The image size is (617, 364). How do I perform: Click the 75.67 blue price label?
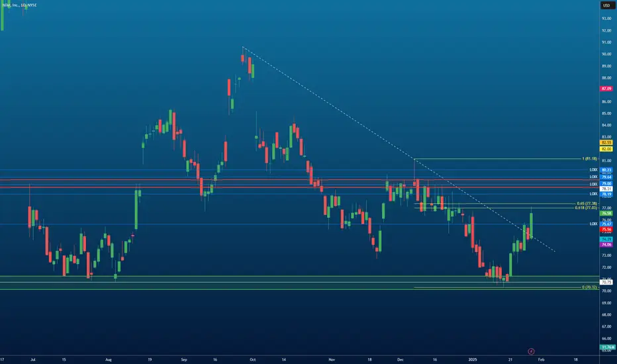point(606,224)
